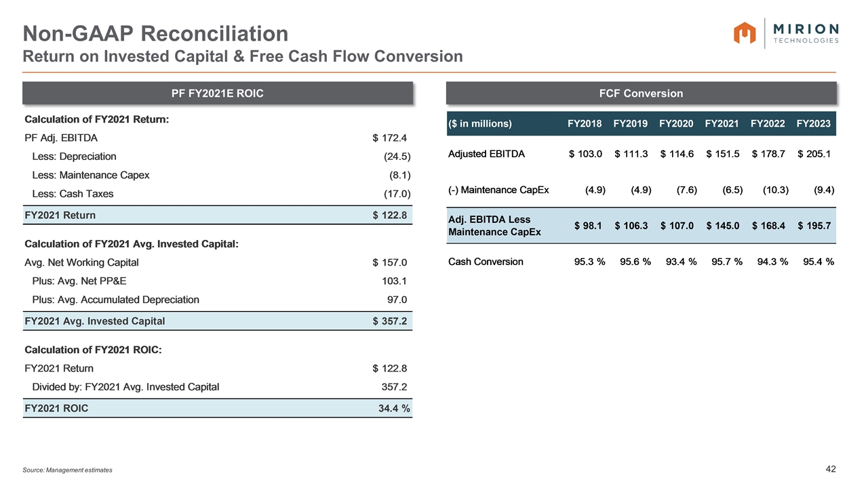Click the FY2021 Avg. Invested Capital $ 357.2 total
This screenshot has height=488, width=868.
(x=389, y=321)
